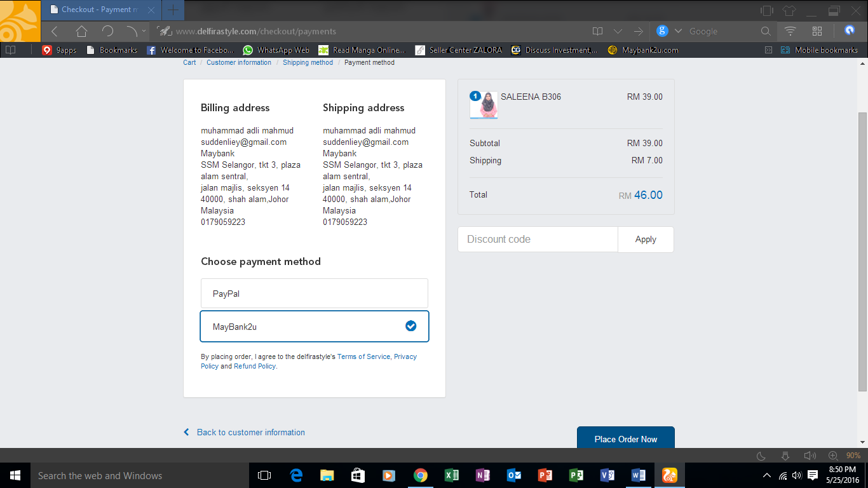Click the UC Browser squirrel logo

(20, 21)
